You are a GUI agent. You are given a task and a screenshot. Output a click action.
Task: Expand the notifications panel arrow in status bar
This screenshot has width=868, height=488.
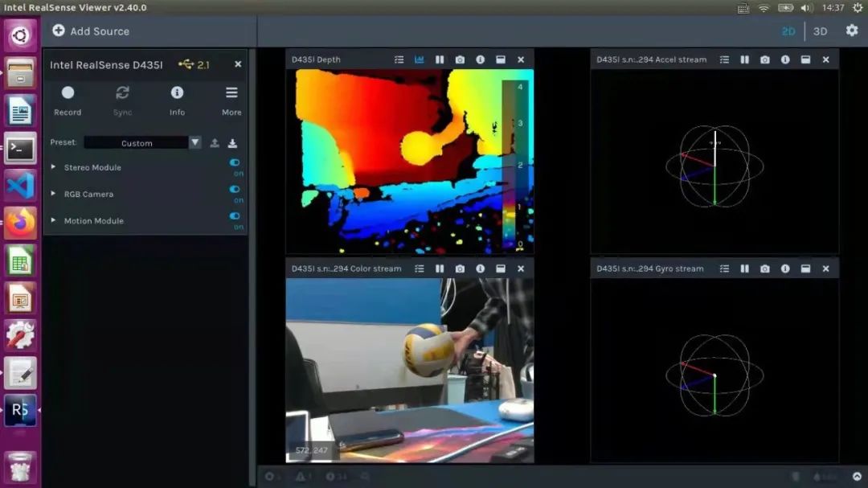pyautogui.click(x=857, y=477)
